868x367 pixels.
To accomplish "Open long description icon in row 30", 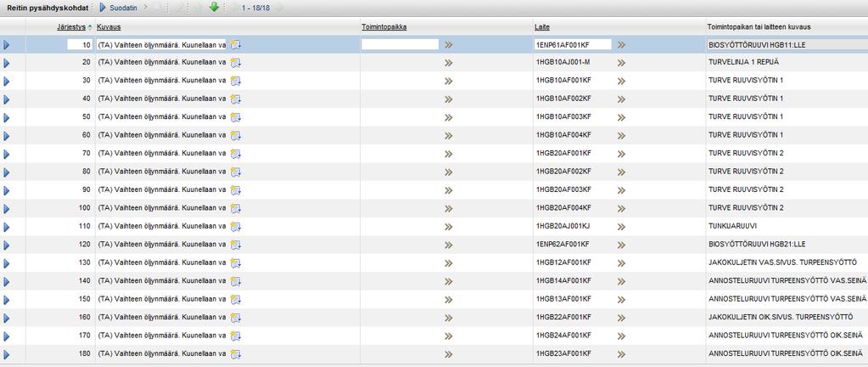I will 236,82.
